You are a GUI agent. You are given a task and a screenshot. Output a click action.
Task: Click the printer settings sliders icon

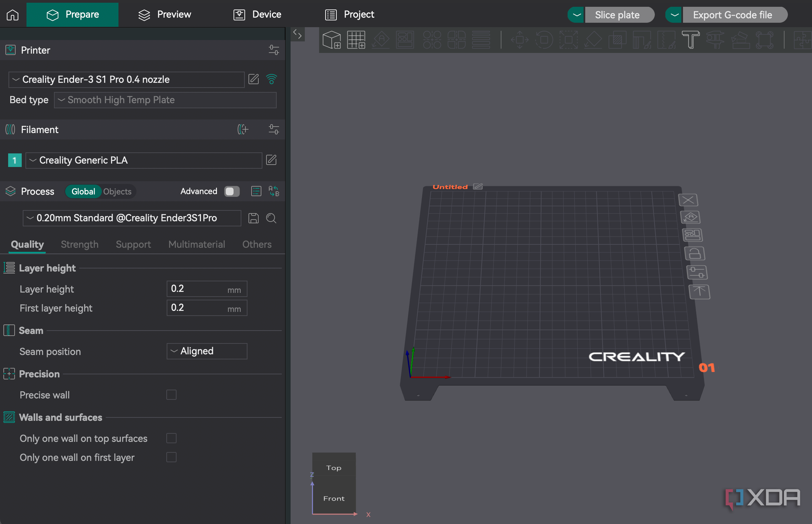(x=274, y=50)
